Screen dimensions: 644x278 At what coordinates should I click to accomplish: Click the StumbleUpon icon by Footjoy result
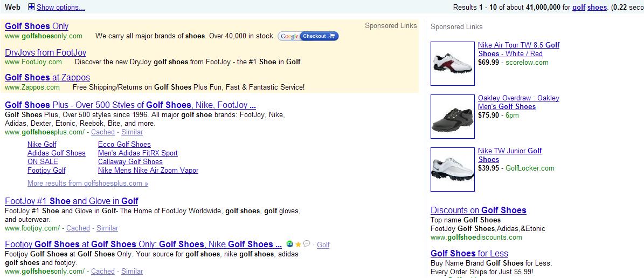(x=289, y=244)
